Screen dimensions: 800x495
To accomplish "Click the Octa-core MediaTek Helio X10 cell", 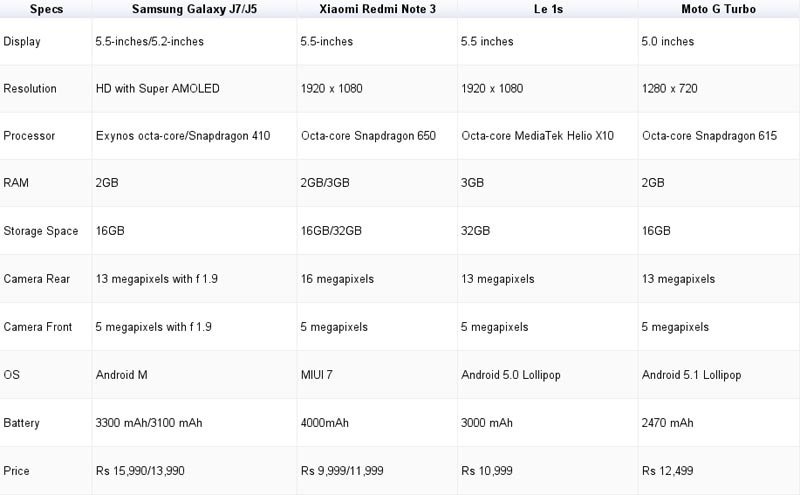I will tap(537, 136).
